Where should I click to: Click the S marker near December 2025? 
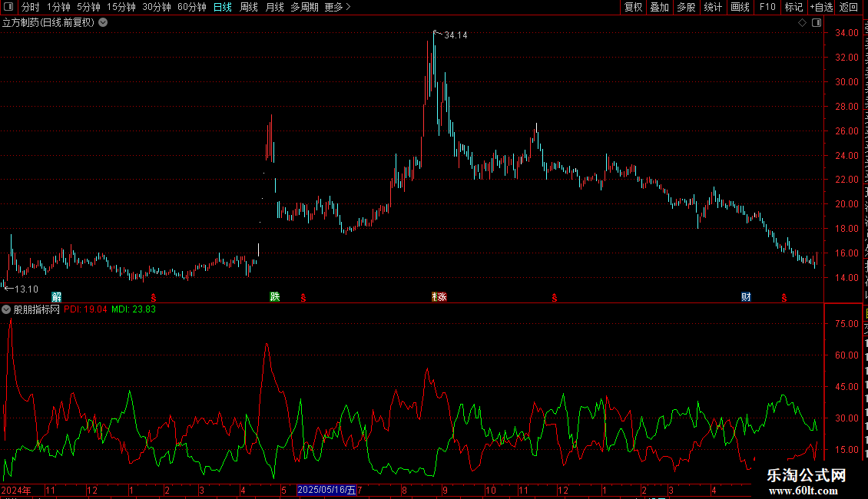click(554, 298)
